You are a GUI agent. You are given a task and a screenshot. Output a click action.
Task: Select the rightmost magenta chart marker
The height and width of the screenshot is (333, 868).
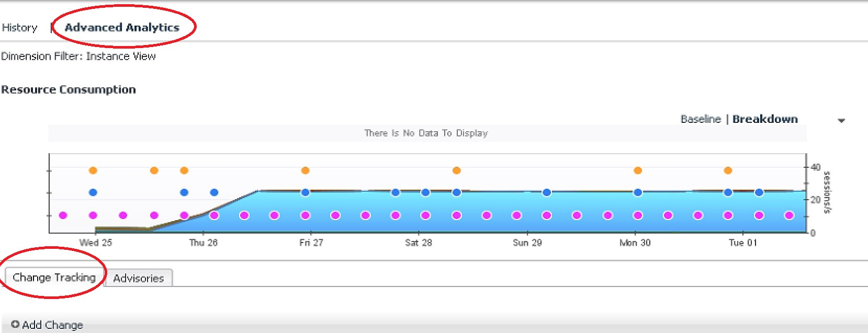(790, 215)
